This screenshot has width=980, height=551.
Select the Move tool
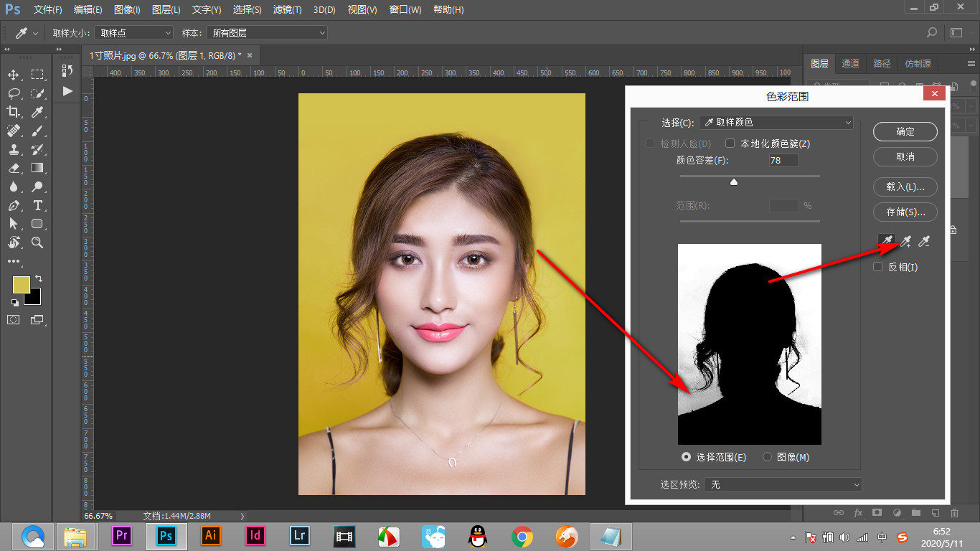click(x=14, y=75)
